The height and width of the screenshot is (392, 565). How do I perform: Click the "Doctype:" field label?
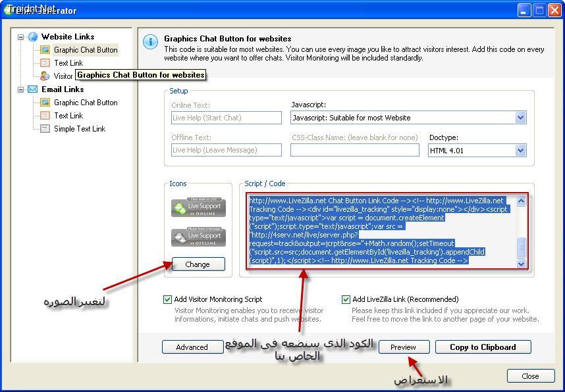click(444, 137)
